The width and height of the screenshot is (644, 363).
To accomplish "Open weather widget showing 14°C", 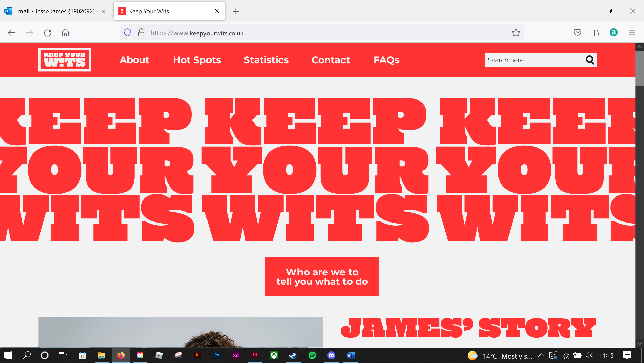I will 500,356.
